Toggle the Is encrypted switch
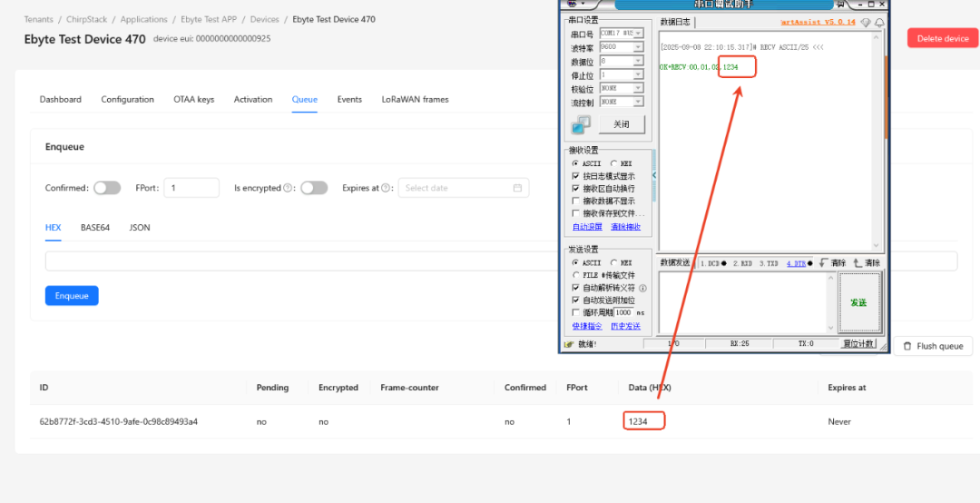The height and width of the screenshot is (503, 980). click(314, 188)
